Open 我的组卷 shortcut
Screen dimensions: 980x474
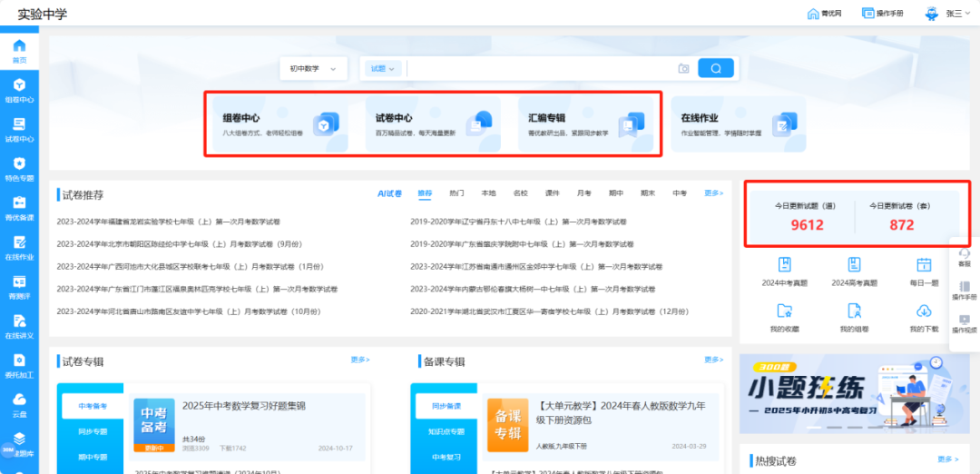click(x=855, y=319)
